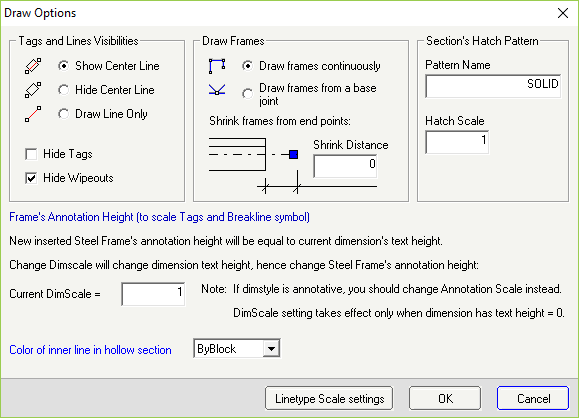The height and width of the screenshot is (418, 579).
Task: Open the ByBlock color dropdown arrow
Action: click(x=271, y=349)
